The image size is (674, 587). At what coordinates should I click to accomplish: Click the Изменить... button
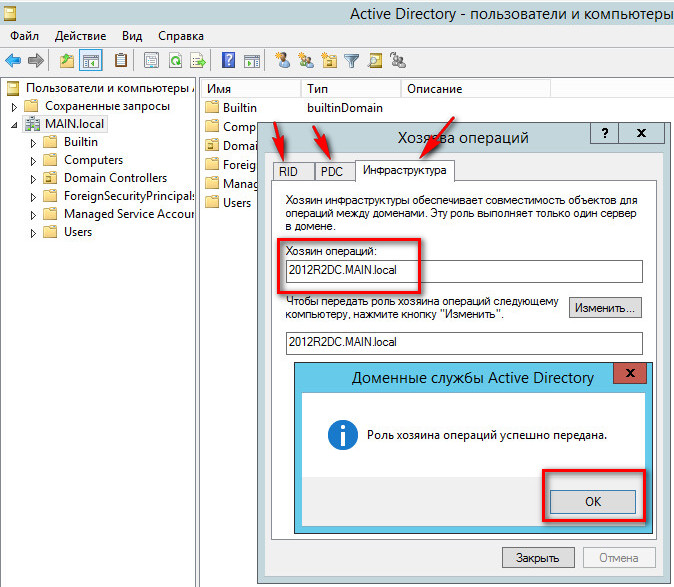tap(605, 308)
